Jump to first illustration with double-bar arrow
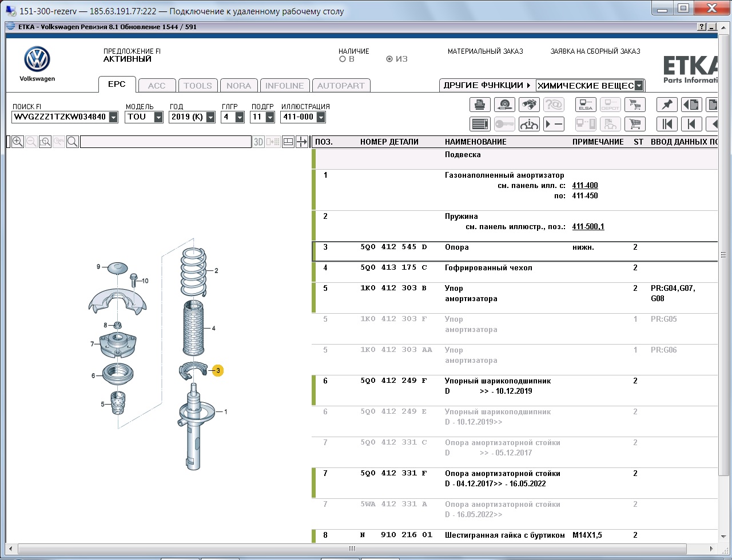The height and width of the screenshot is (560, 732). [667, 124]
